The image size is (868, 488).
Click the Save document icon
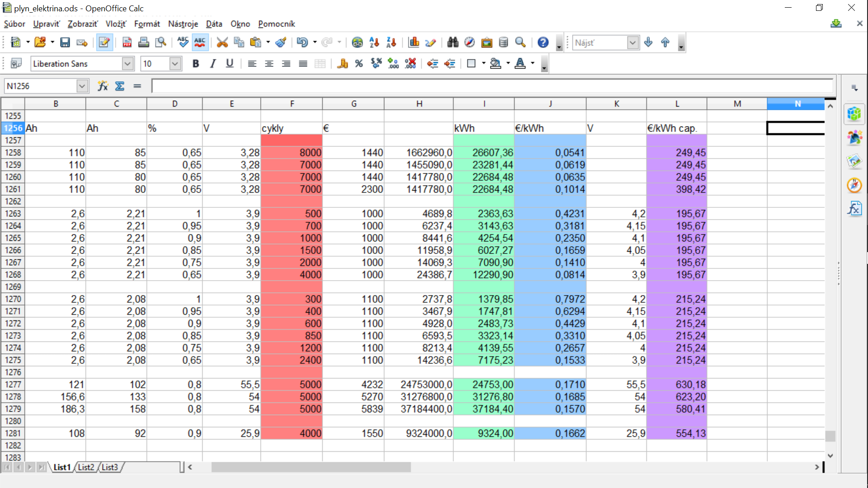pyautogui.click(x=65, y=42)
